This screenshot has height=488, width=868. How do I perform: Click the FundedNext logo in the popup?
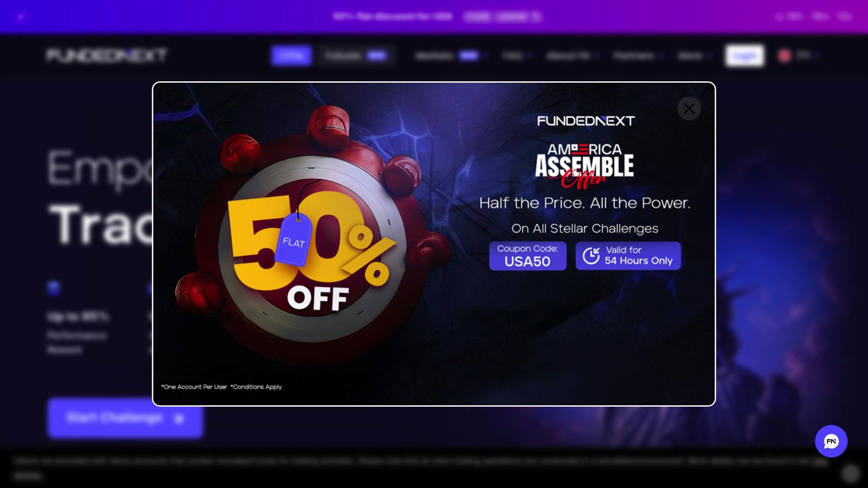[586, 121]
